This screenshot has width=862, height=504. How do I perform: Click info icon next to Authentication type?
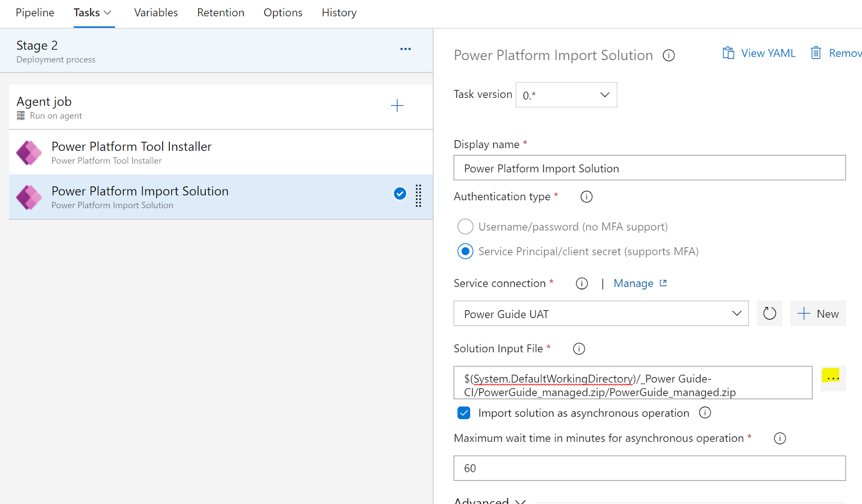[x=586, y=196]
